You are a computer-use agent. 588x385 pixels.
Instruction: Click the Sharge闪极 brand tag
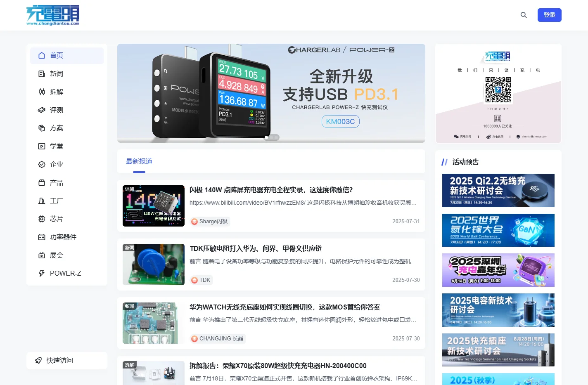tap(210, 222)
